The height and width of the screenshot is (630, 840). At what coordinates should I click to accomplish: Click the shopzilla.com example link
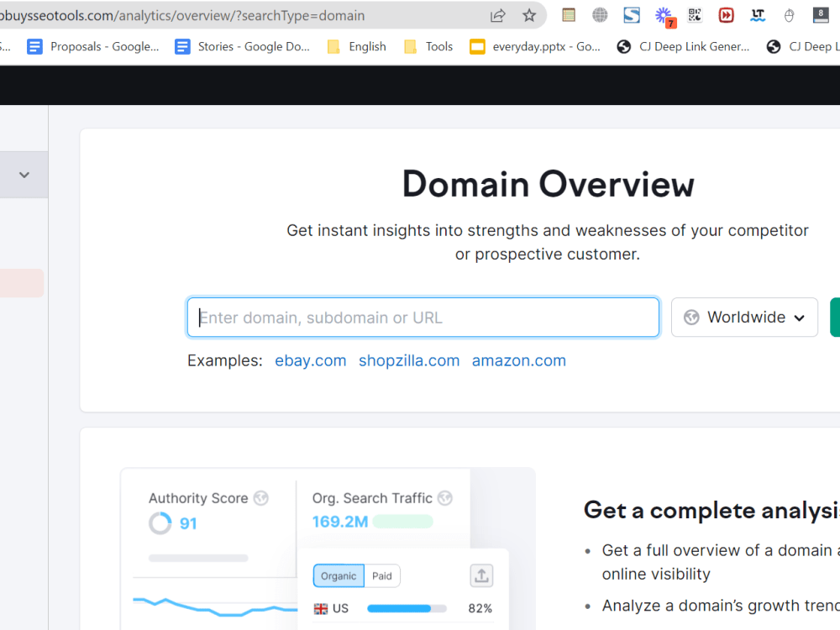[409, 360]
